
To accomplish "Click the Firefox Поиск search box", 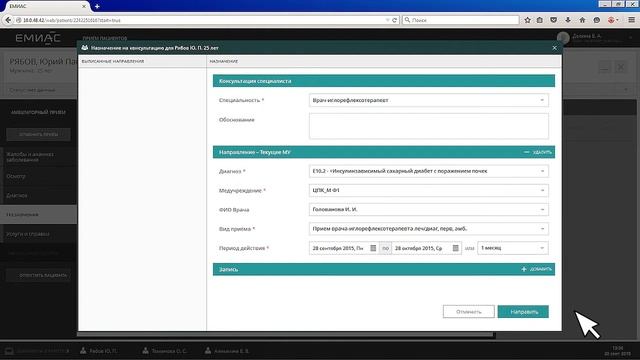I will pos(460,20).
